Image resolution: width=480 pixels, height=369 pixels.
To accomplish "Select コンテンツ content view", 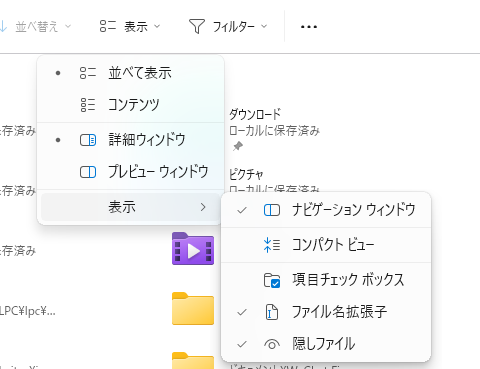I will coord(130,105).
